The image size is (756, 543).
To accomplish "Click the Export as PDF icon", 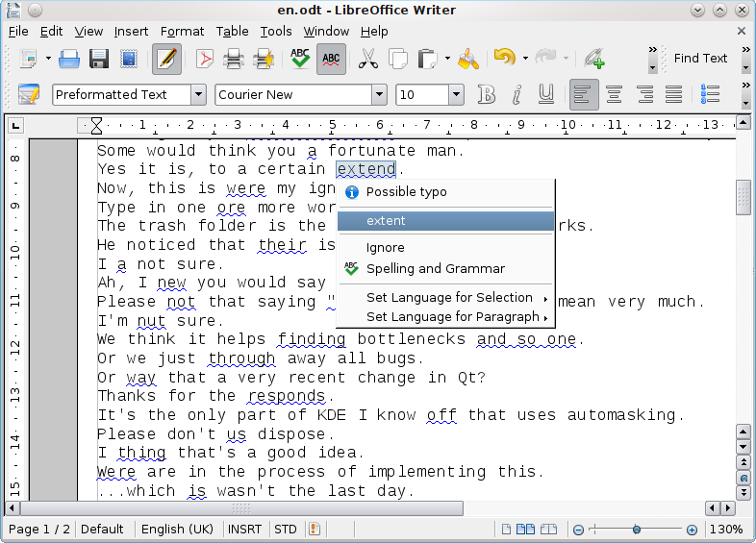I will [204, 60].
